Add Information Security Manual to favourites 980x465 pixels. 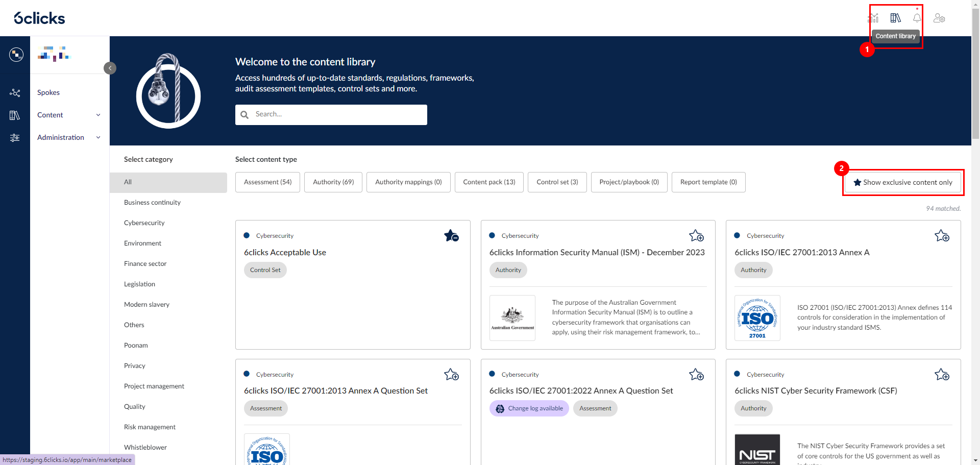pyautogui.click(x=696, y=236)
